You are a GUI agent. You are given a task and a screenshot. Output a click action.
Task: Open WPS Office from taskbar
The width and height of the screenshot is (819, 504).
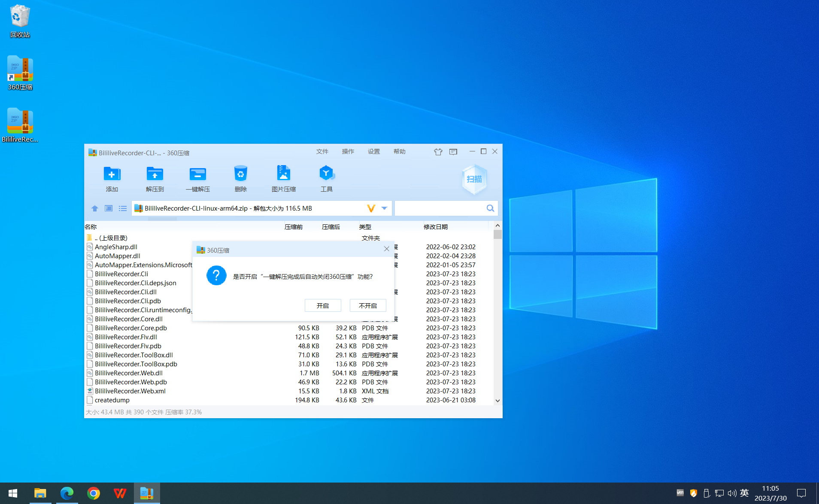click(120, 493)
